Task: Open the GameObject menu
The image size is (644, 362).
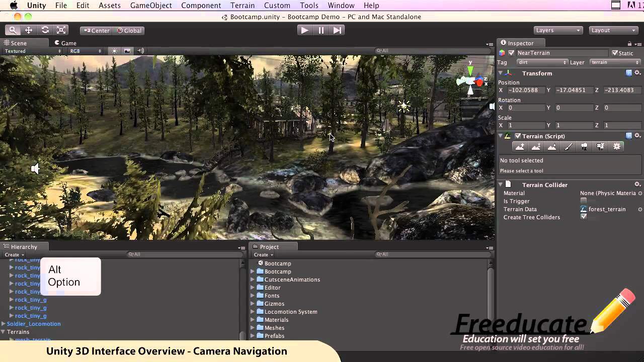Action: coord(151,5)
